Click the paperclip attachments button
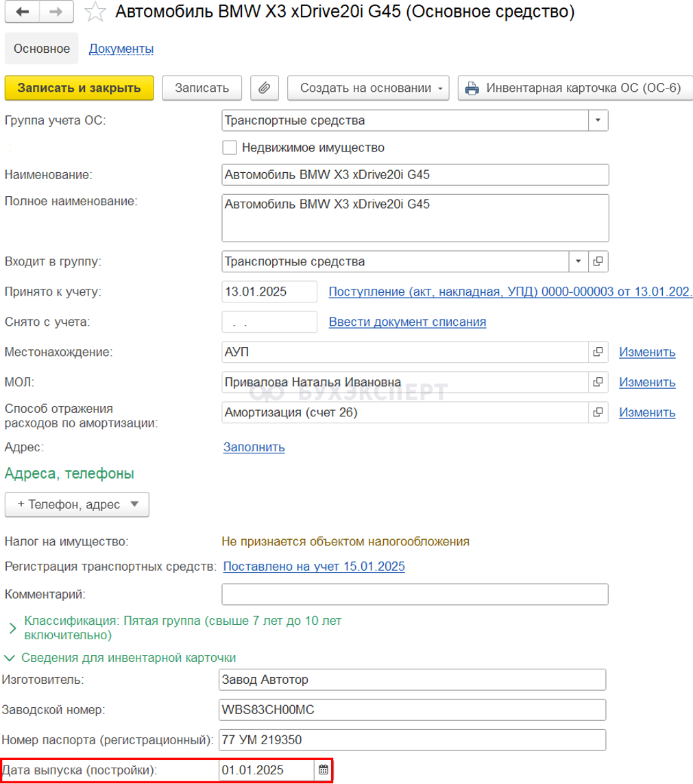The height and width of the screenshot is (784, 693). click(265, 88)
